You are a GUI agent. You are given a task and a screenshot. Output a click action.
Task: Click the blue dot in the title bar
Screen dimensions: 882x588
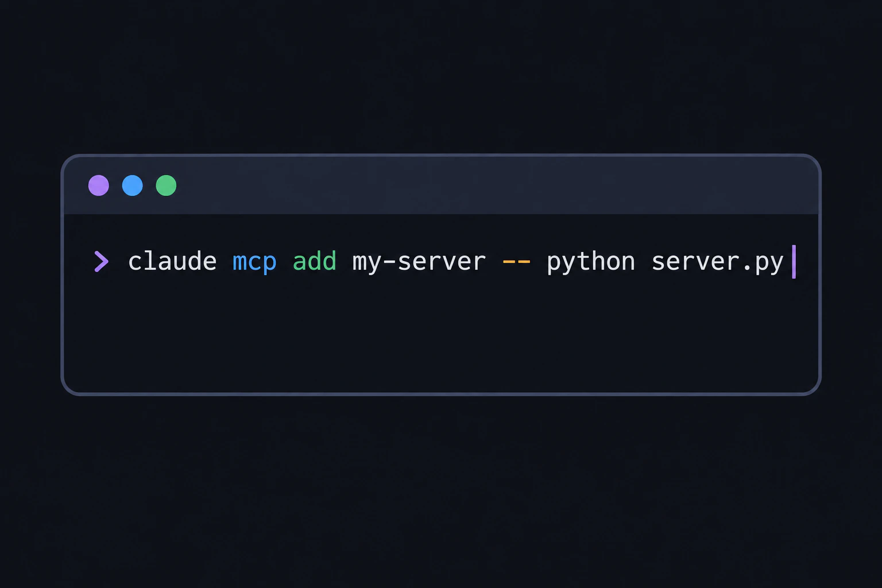(133, 185)
